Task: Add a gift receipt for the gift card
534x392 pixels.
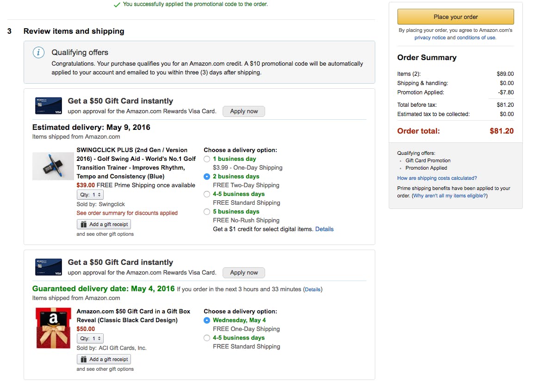Action: coord(104,359)
